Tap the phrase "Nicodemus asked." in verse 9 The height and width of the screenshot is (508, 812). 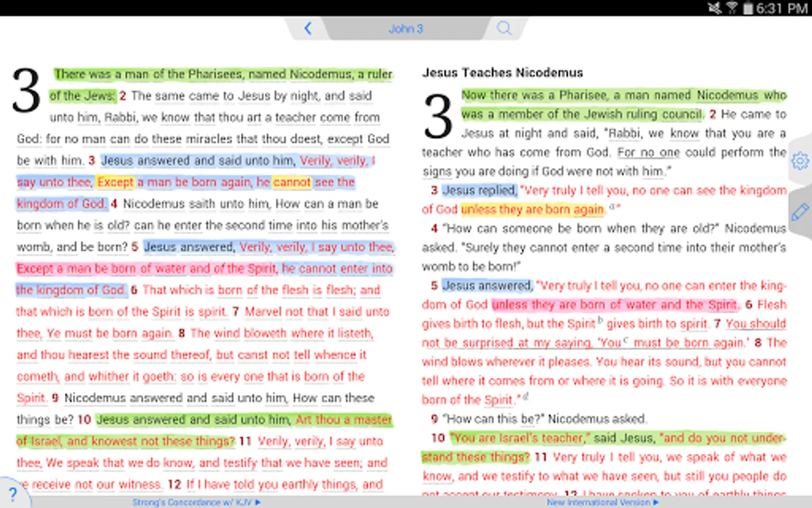pyautogui.click(x=597, y=419)
